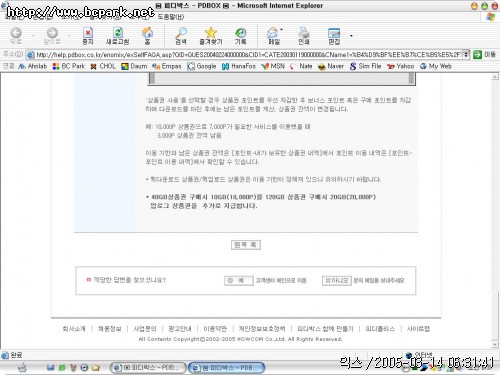Open the Mail (메일) toolbar icon
The image size is (500, 375).
(274, 36)
